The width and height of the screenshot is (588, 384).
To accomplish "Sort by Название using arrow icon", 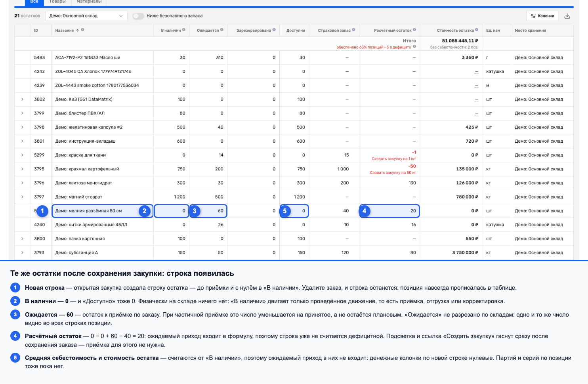I will 77,30.
